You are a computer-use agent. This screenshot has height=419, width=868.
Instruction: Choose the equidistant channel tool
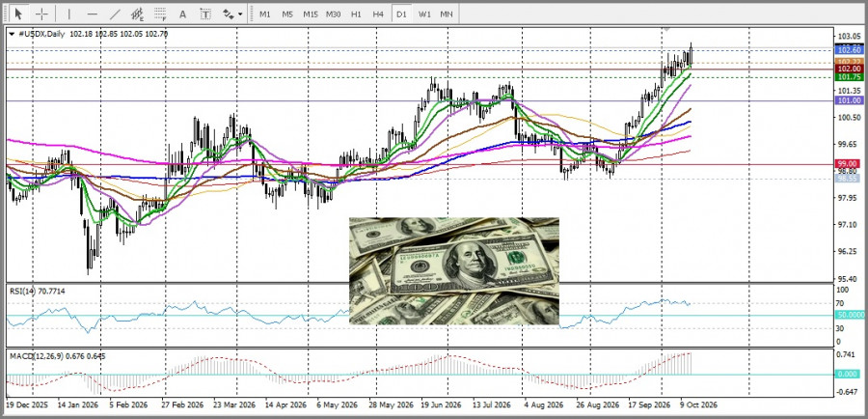pyautogui.click(x=137, y=14)
